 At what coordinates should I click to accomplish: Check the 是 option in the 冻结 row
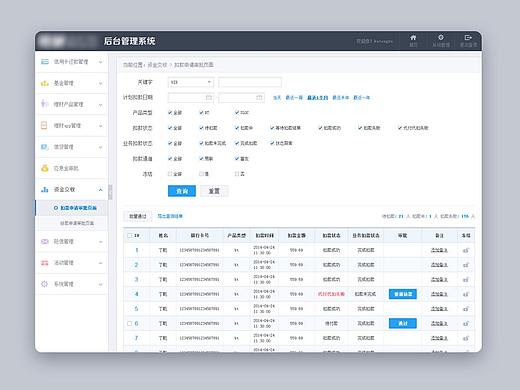tap(201, 174)
